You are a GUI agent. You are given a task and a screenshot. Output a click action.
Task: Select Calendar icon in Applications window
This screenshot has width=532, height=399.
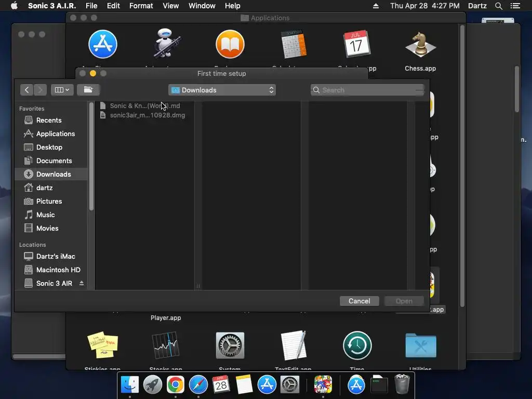pyautogui.click(x=356, y=44)
